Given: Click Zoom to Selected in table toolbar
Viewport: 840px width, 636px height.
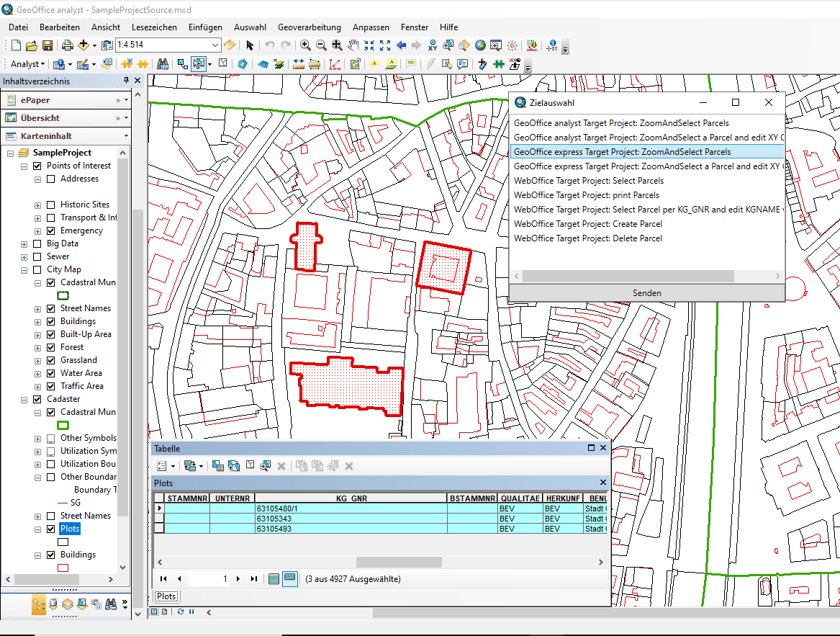Looking at the screenshot, I should (266, 466).
